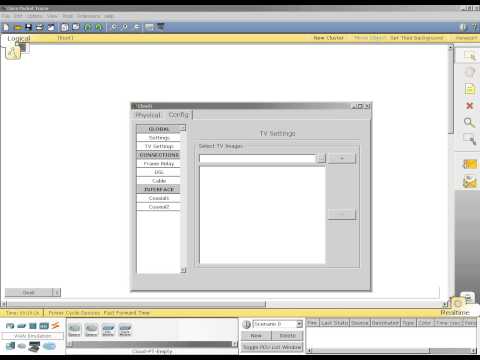Select the second Coaxial interface entry

point(159,207)
